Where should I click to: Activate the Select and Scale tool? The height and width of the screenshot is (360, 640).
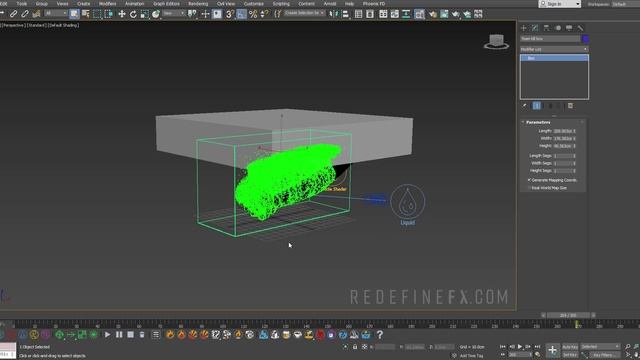(x=144, y=14)
